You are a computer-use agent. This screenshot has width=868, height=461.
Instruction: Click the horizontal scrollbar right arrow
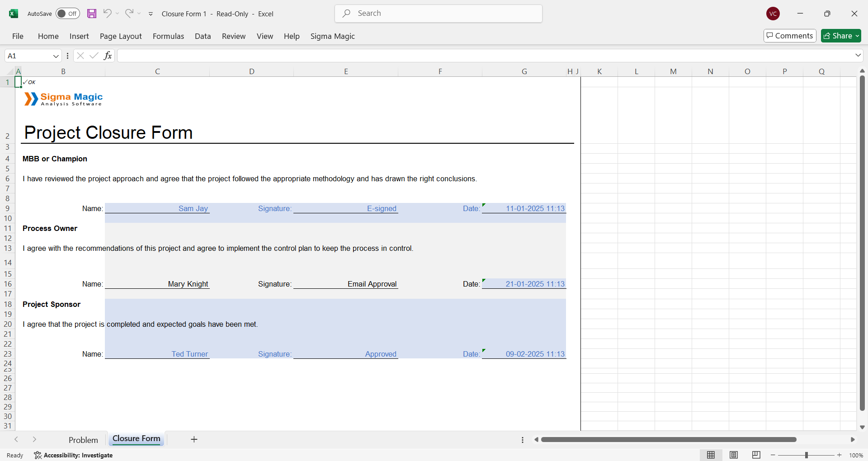tap(853, 439)
